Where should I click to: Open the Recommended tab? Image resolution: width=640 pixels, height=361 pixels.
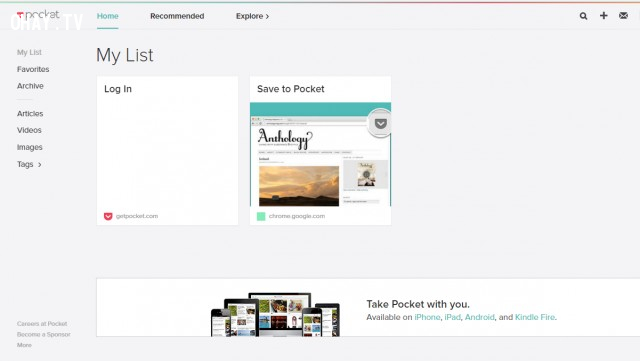click(x=177, y=16)
